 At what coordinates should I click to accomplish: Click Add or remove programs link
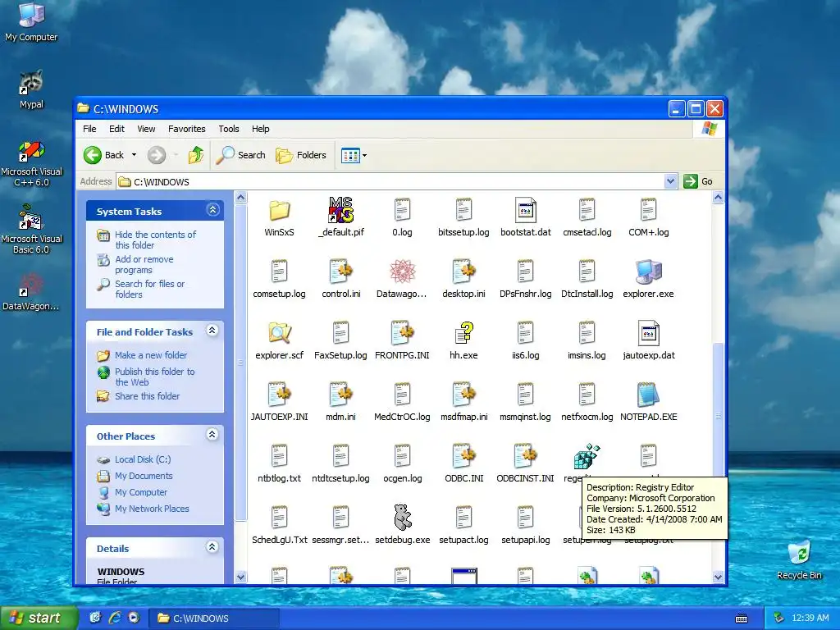[144, 264]
